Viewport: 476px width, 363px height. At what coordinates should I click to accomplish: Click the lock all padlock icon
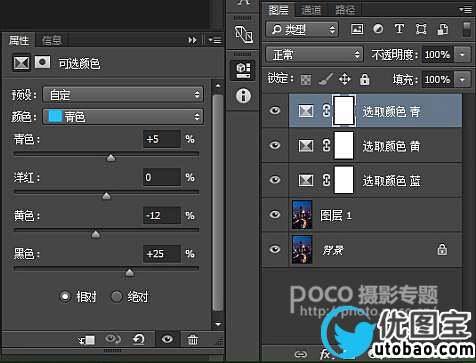click(364, 79)
